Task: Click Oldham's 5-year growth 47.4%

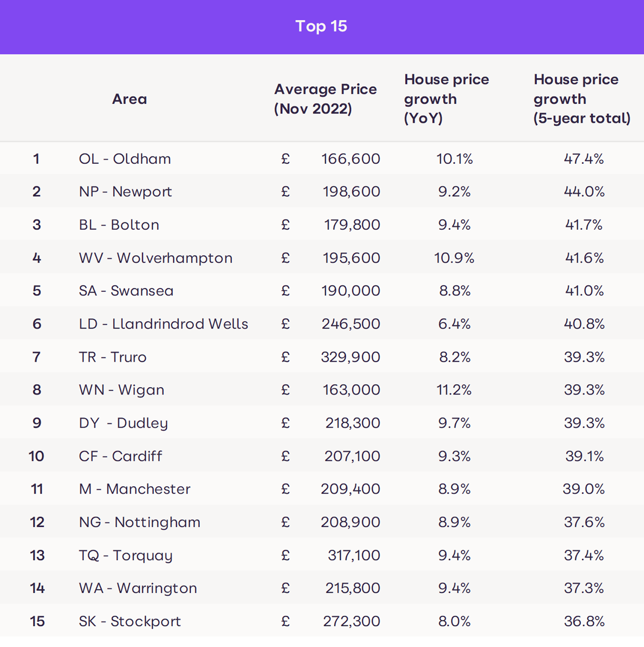Action: click(x=584, y=159)
